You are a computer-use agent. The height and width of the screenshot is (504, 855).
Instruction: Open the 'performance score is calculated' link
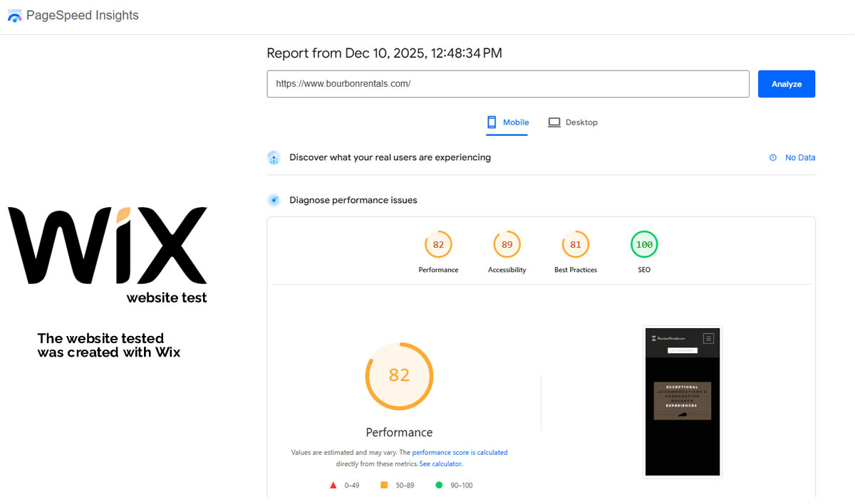(x=460, y=452)
